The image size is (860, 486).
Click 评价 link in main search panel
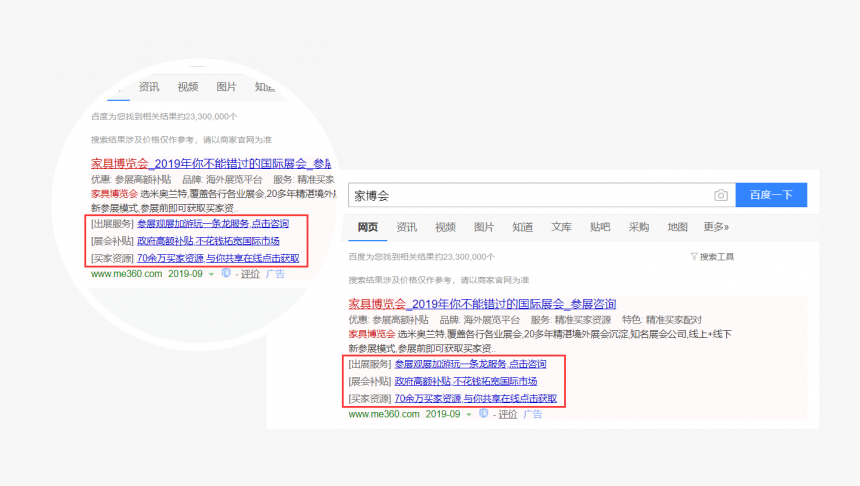[508, 415]
